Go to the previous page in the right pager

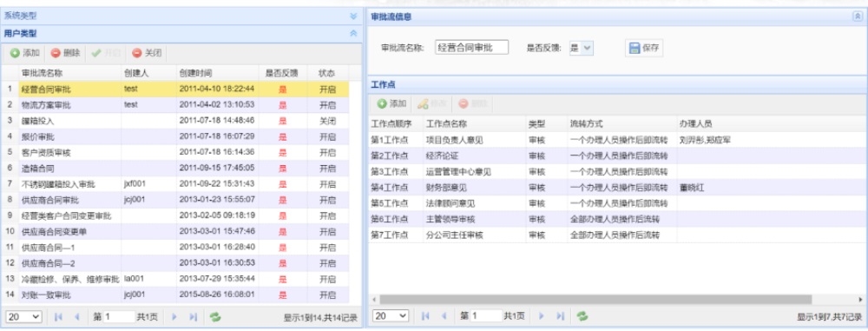pyautogui.click(x=444, y=315)
